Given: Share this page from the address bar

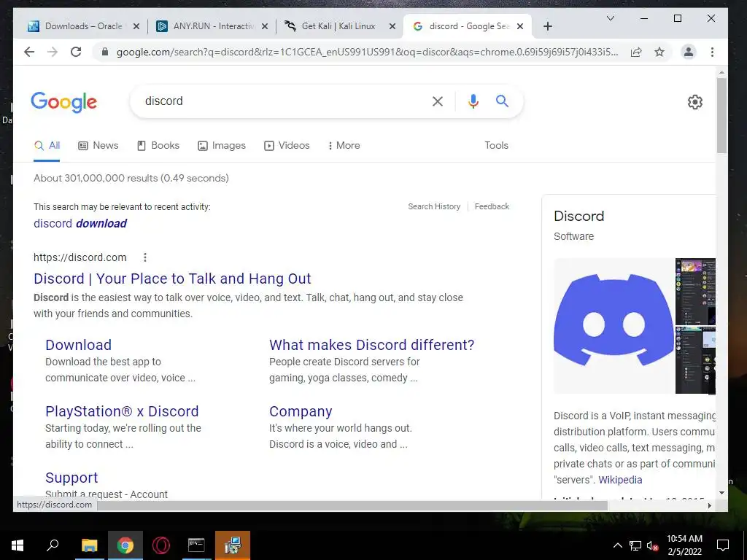Looking at the screenshot, I should click(636, 52).
